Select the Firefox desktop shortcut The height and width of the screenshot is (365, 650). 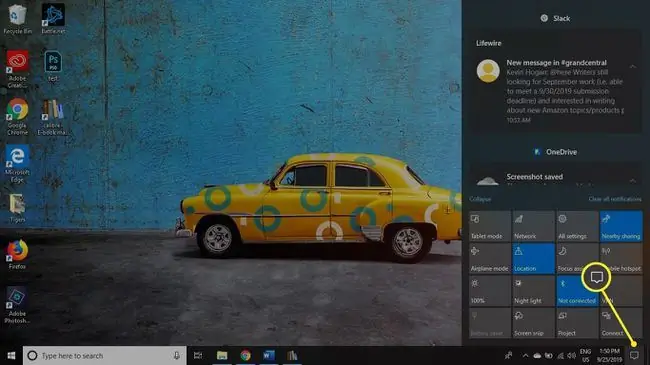tap(17, 254)
